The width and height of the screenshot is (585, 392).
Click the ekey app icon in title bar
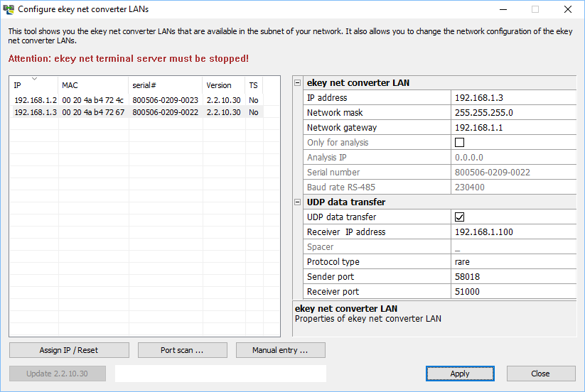9,9
